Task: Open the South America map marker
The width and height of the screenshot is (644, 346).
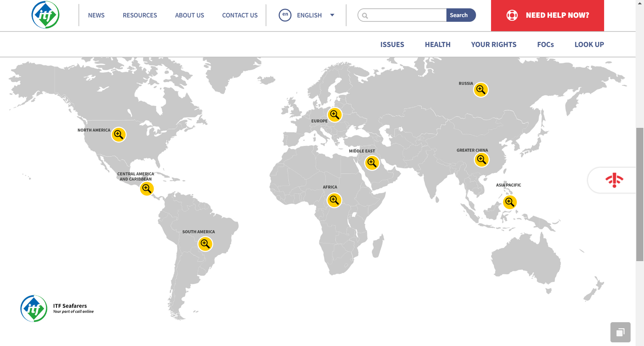Action: tap(205, 244)
